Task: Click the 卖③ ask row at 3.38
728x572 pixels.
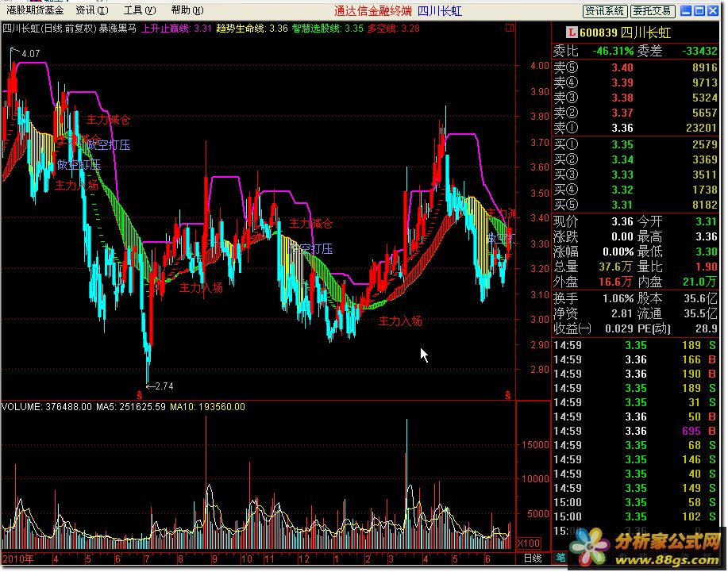Action: click(635, 98)
